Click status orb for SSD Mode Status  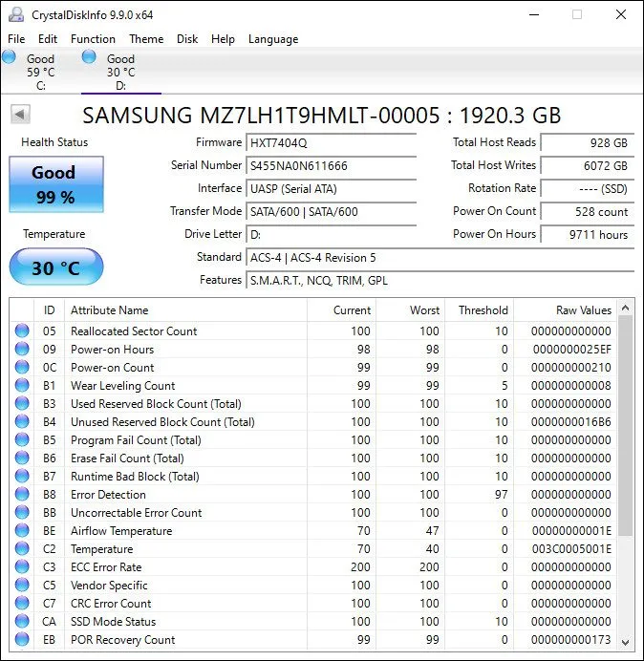[x=22, y=621]
